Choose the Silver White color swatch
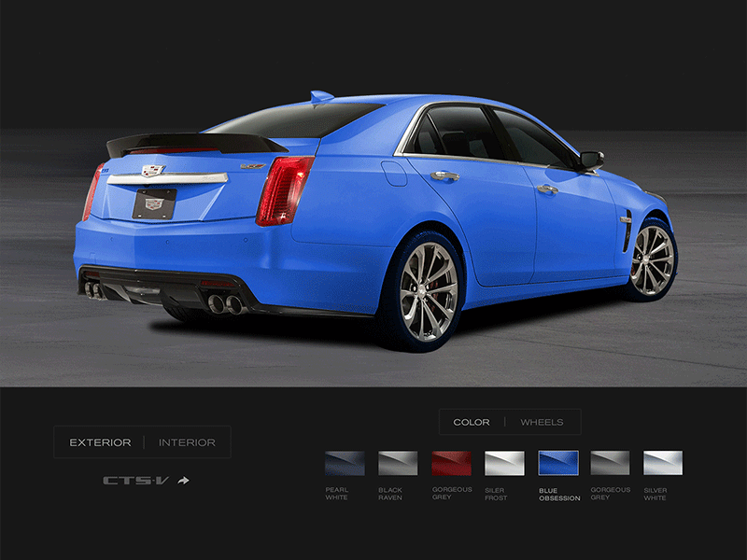Viewport: 747px width, 560px height. [662, 463]
